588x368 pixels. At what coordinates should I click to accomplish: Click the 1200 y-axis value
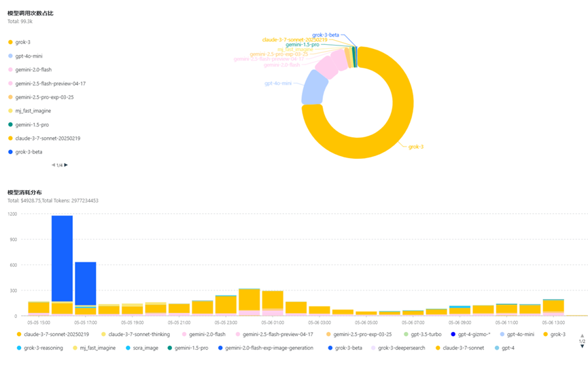click(x=12, y=214)
